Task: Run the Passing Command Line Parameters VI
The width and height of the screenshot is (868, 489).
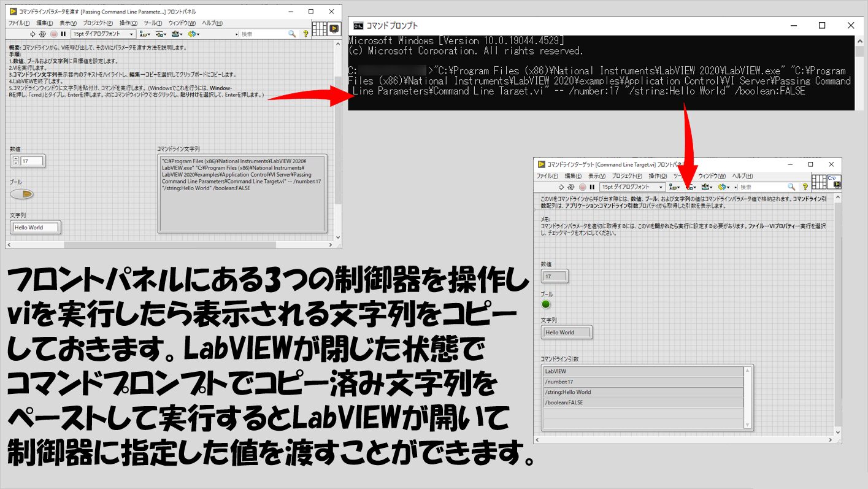Action: (x=33, y=34)
